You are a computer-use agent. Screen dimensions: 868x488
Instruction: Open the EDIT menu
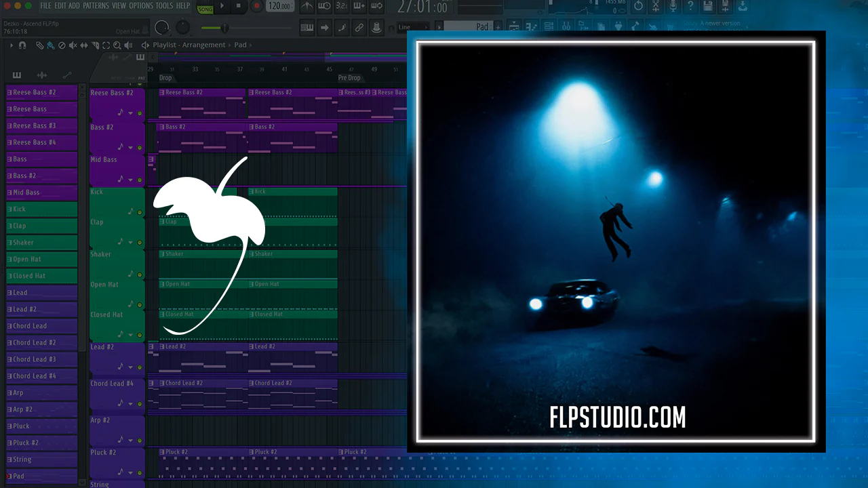60,5
